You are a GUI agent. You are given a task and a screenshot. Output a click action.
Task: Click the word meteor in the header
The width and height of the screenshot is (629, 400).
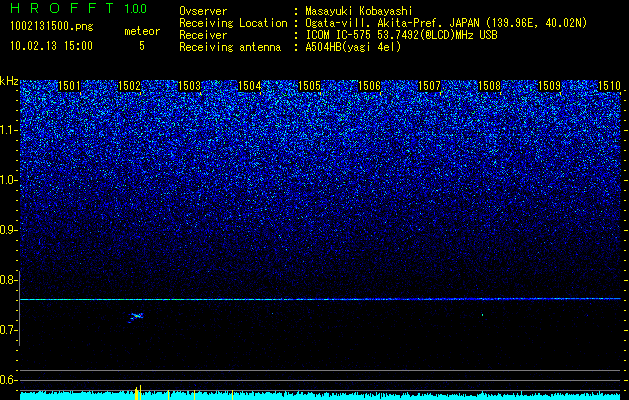point(142,31)
